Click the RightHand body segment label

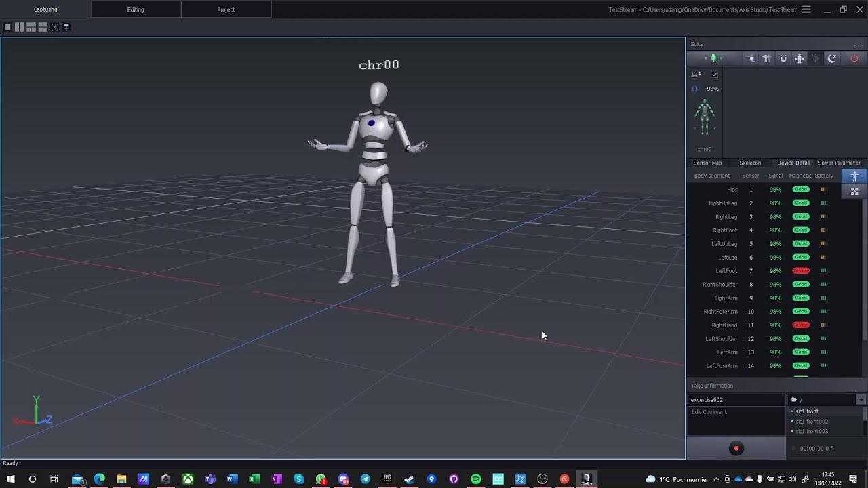point(724,325)
